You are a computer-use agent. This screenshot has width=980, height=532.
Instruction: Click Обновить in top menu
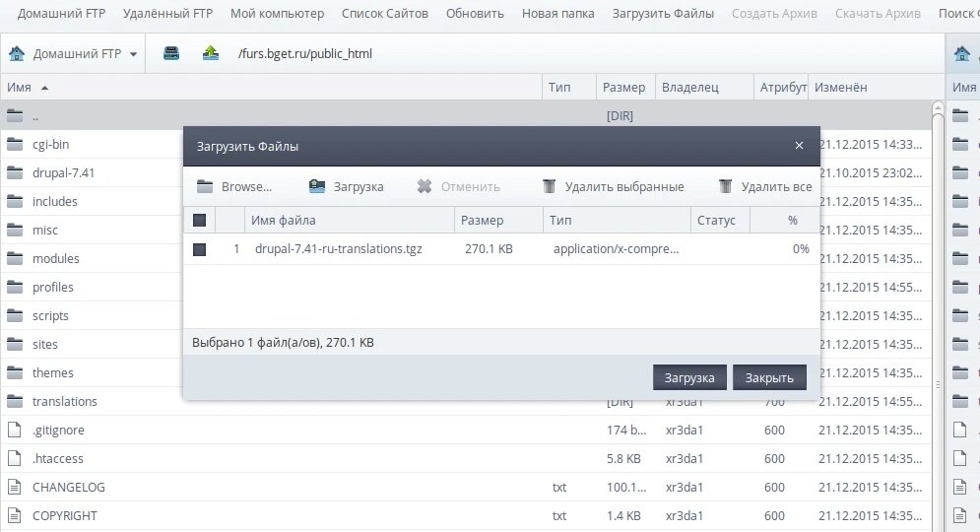pyautogui.click(x=475, y=13)
